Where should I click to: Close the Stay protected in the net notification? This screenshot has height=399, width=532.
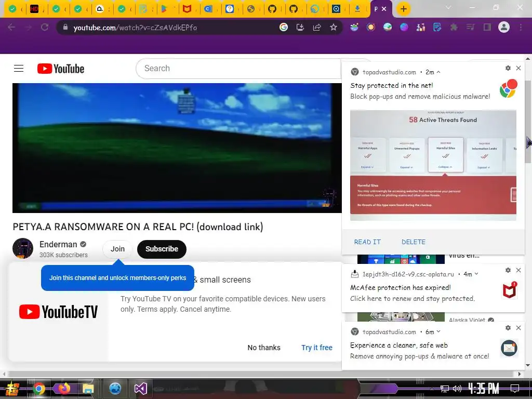(518, 68)
